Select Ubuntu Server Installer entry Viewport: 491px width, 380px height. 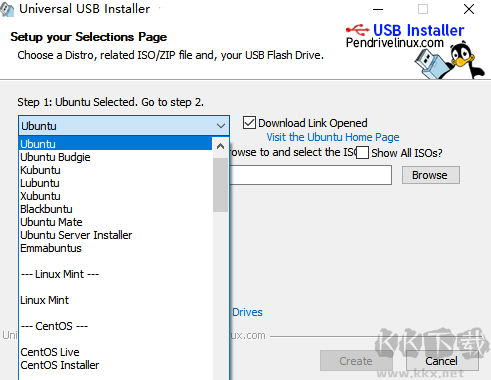pyautogui.click(x=116, y=235)
